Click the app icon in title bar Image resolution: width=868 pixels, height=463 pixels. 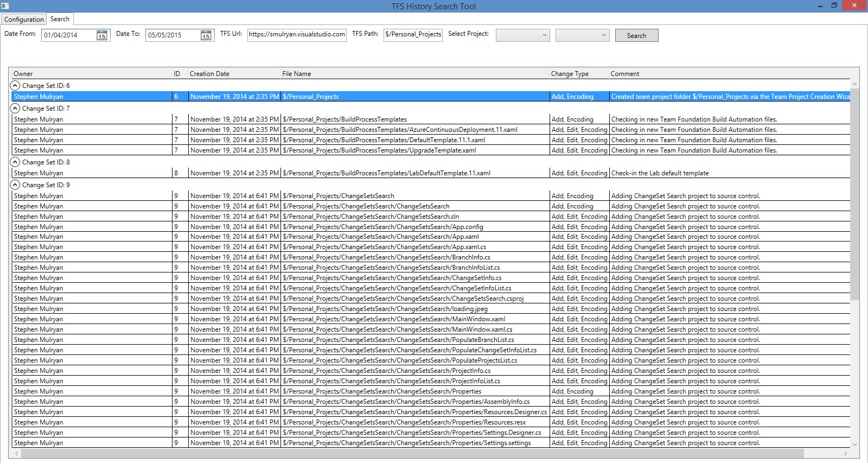click(x=5, y=6)
